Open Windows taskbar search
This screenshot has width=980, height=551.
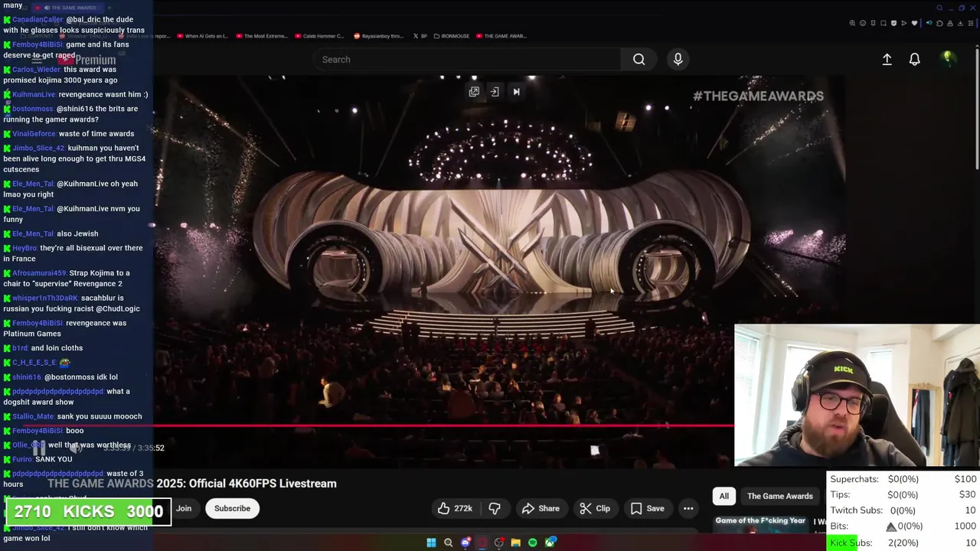pos(448,543)
